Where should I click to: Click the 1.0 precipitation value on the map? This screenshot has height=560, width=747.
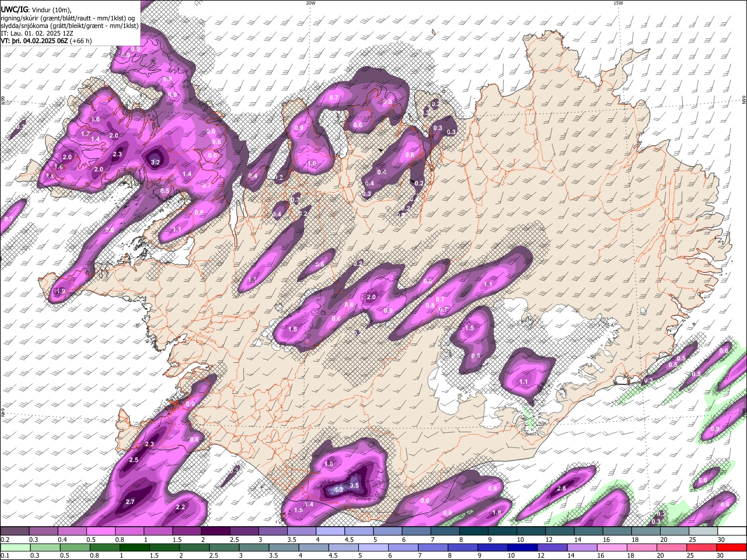tap(312, 164)
